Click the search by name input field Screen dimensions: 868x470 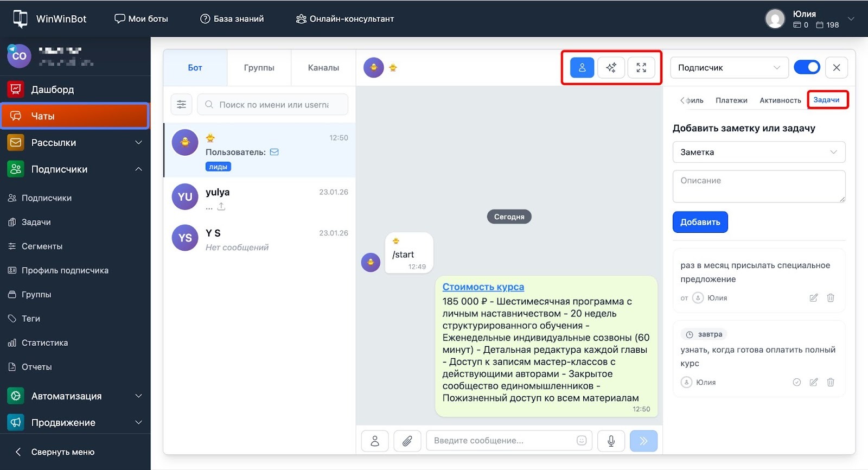click(273, 105)
